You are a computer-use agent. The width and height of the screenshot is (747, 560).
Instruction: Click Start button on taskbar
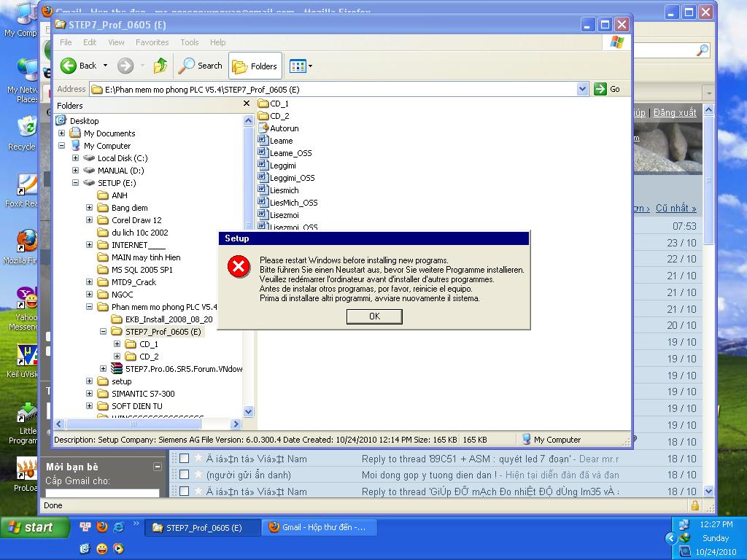(x=35, y=527)
